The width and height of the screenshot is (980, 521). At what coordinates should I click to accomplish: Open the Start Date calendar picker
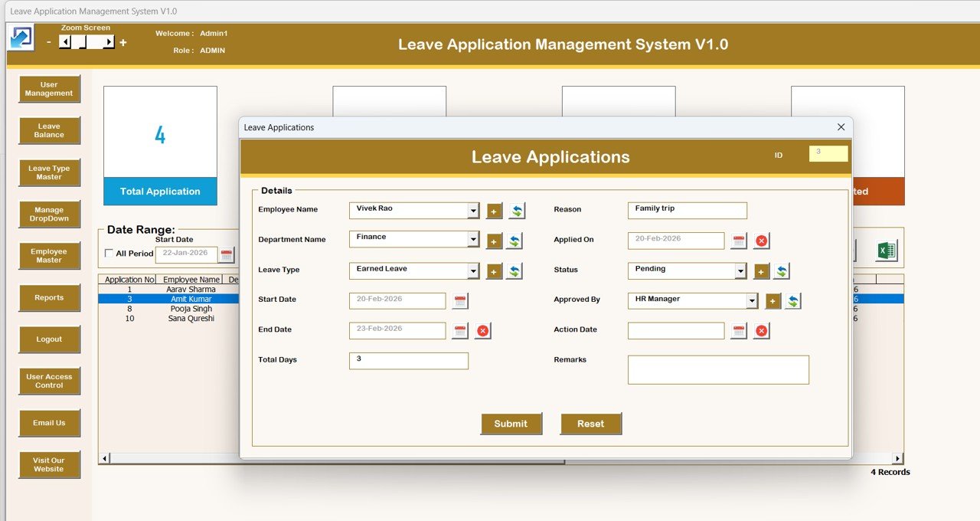coord(459,300)
